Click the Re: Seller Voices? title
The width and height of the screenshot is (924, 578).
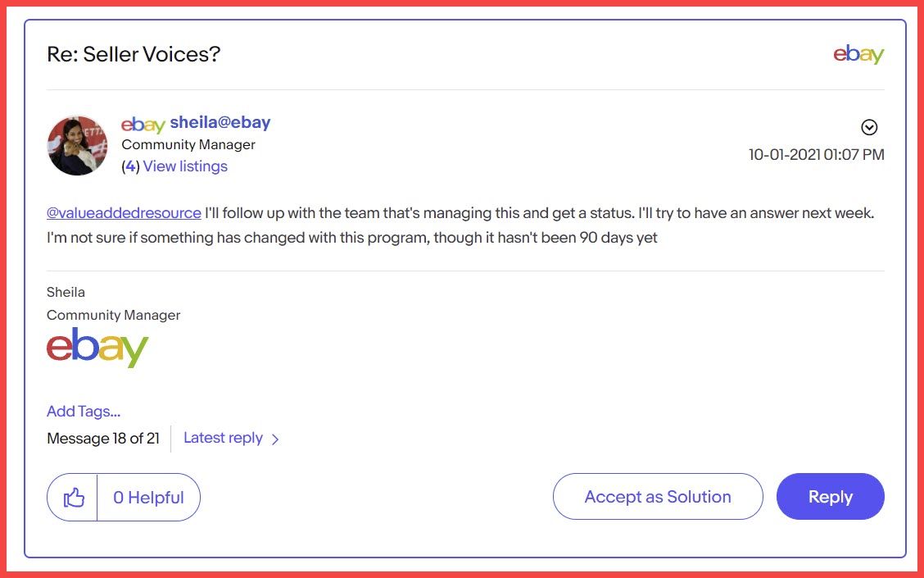pyautogui.click(x=134, y=54)
